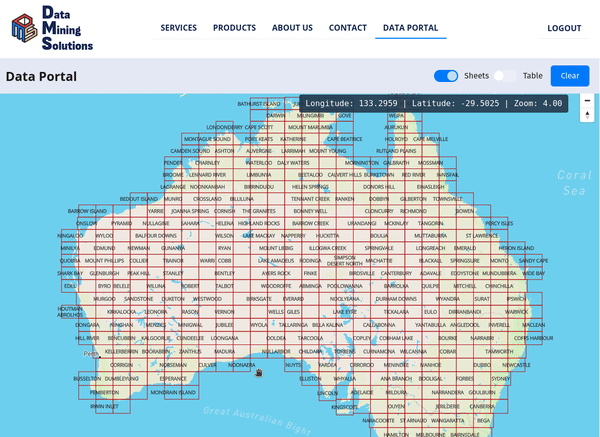Go to About Us page
The height and width of the screenshot is (437, 600).
point(292,28)
